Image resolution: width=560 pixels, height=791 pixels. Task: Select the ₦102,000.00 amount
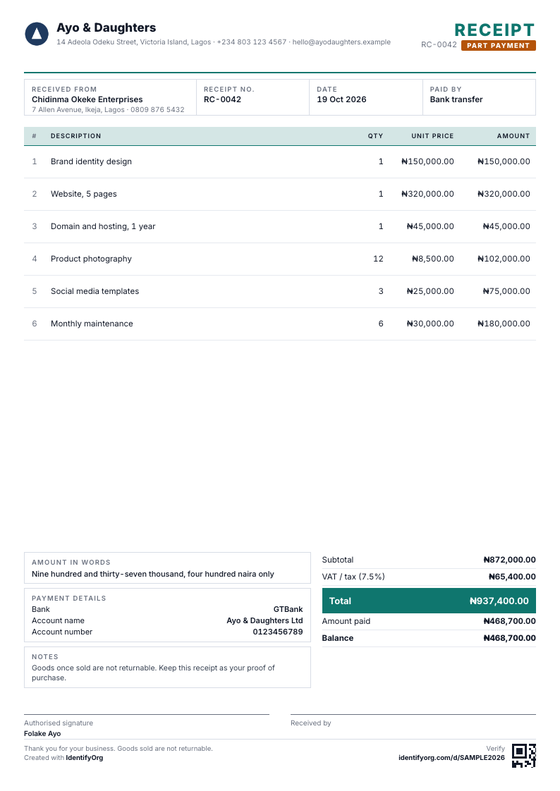point(504,259)
